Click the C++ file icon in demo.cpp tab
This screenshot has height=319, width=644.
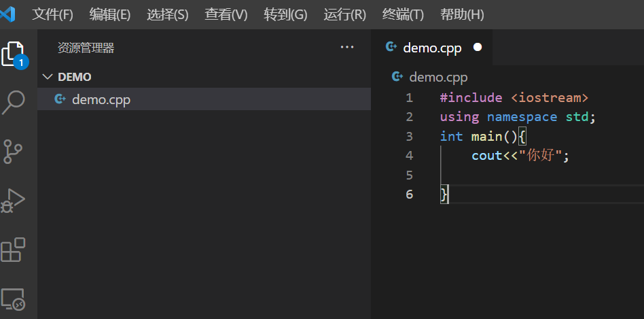[391, 48]
